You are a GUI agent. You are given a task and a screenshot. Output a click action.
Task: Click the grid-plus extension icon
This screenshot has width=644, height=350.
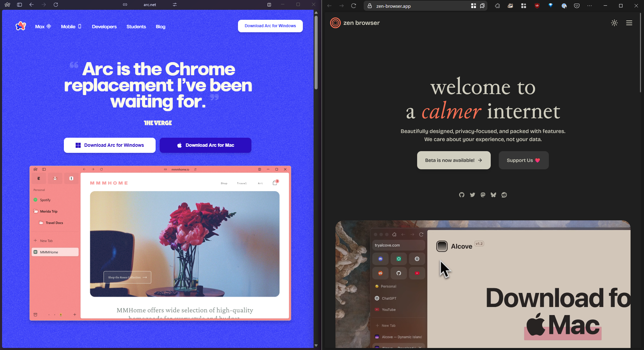point(524,6)
